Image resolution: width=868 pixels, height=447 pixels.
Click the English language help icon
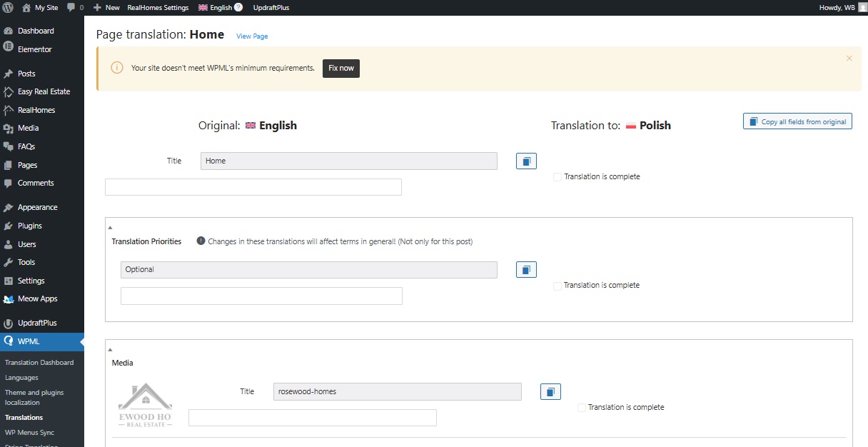pos(238,7)
